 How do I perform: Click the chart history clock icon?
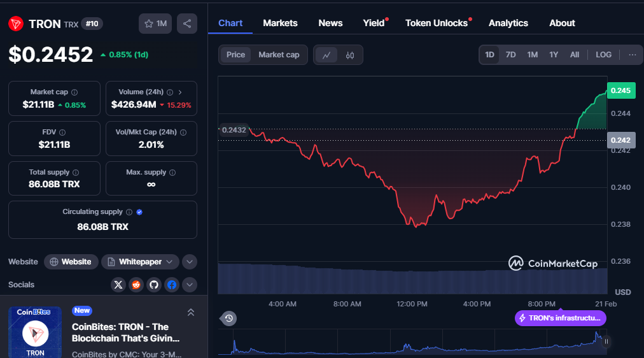[228, 318]
